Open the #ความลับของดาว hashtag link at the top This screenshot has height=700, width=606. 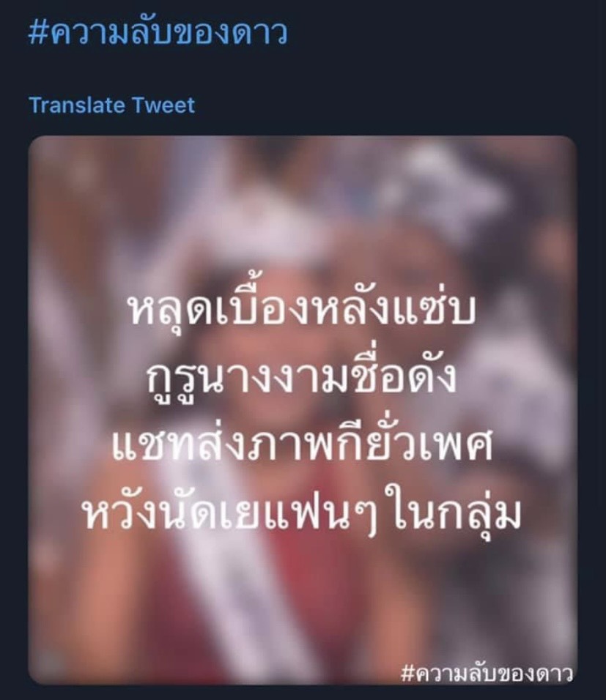click(x=158, y=34)
